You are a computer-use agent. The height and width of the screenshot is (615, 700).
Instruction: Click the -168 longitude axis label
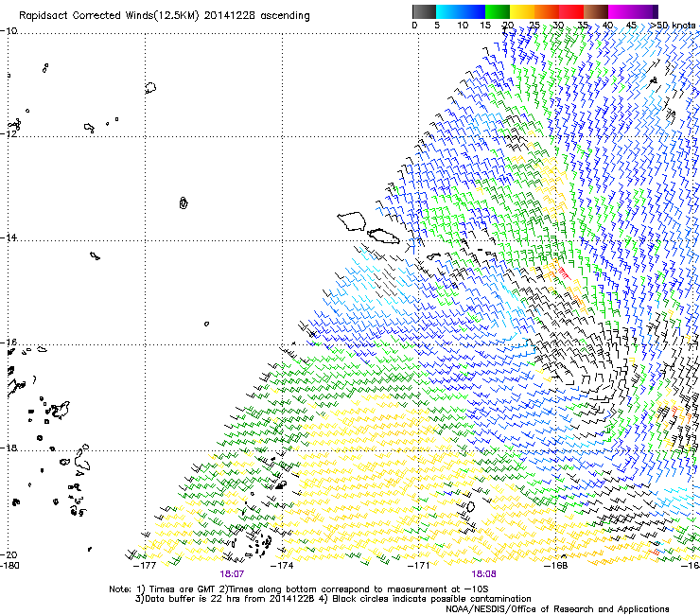click(556, 566)
